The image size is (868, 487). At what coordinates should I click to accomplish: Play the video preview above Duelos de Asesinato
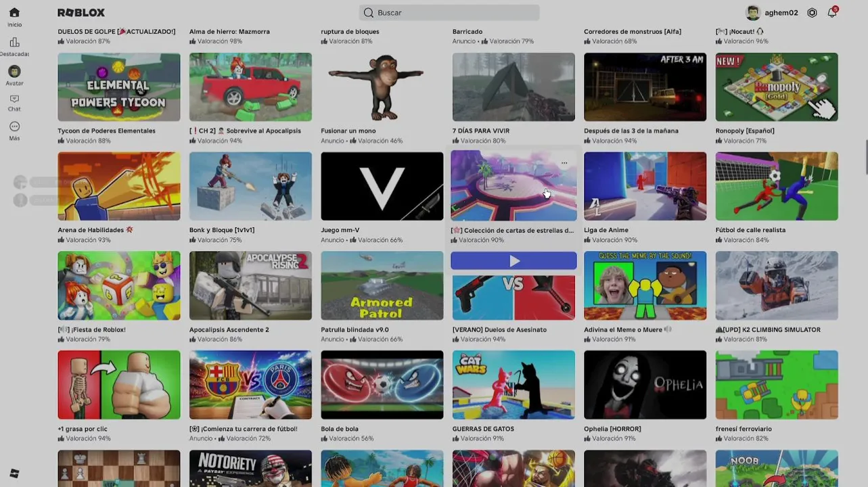514,260
